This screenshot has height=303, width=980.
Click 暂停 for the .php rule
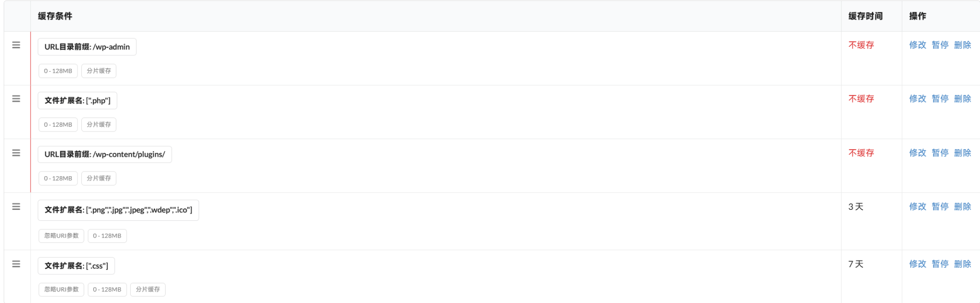pos(940,99)
